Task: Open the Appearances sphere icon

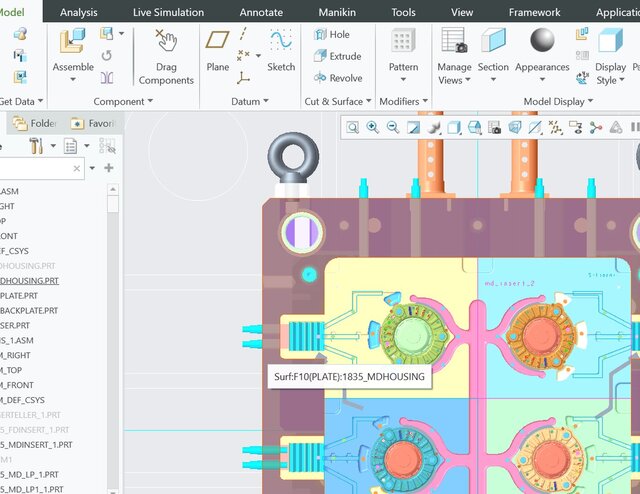Action: (x=542, y=40)
